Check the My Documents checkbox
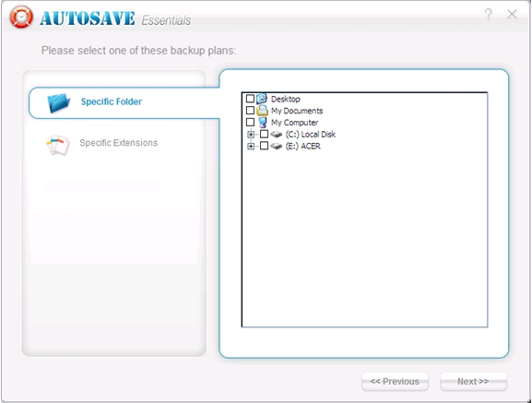This screenshot has width=532, height=403. 250,111
